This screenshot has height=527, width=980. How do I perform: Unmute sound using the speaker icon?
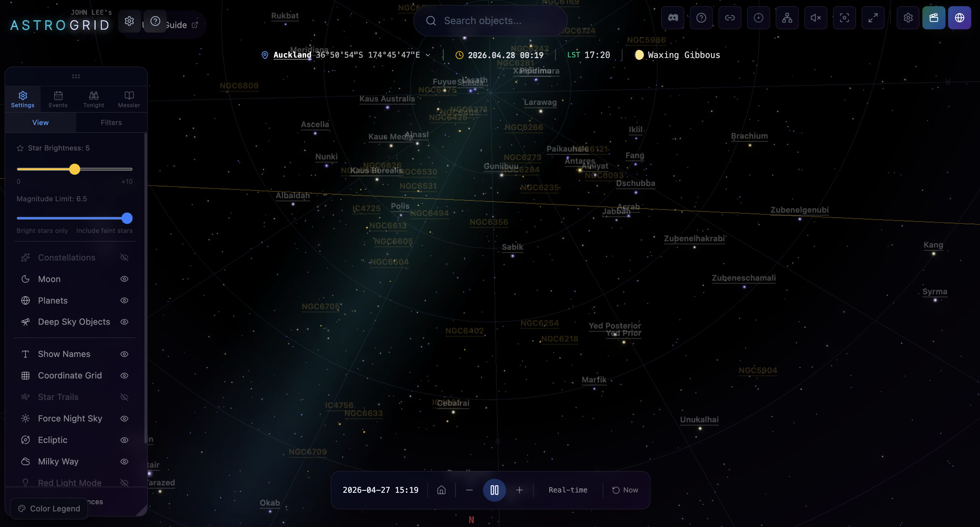(x=816, y=18)
